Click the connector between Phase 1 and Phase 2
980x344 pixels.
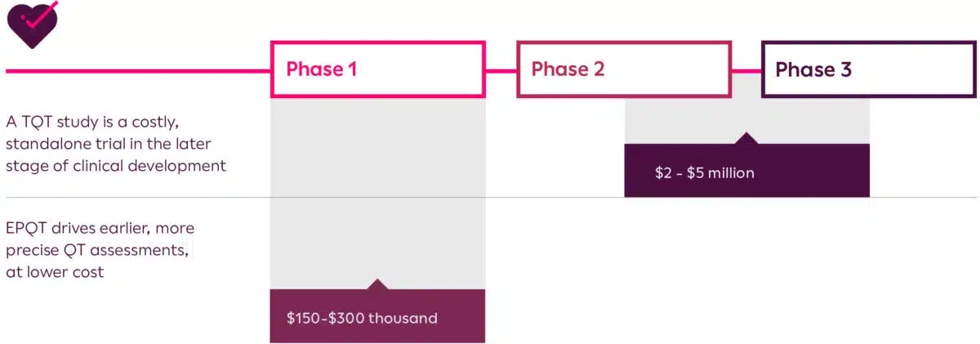(501, 70)
